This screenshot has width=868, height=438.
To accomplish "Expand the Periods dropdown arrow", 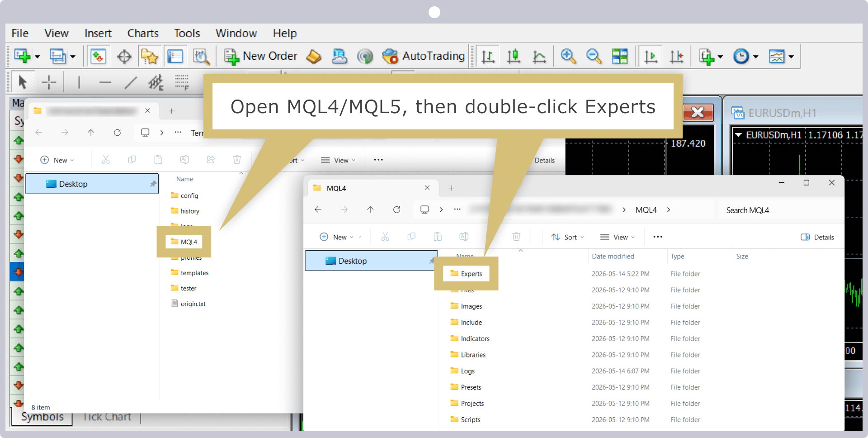I will (756, 57).
